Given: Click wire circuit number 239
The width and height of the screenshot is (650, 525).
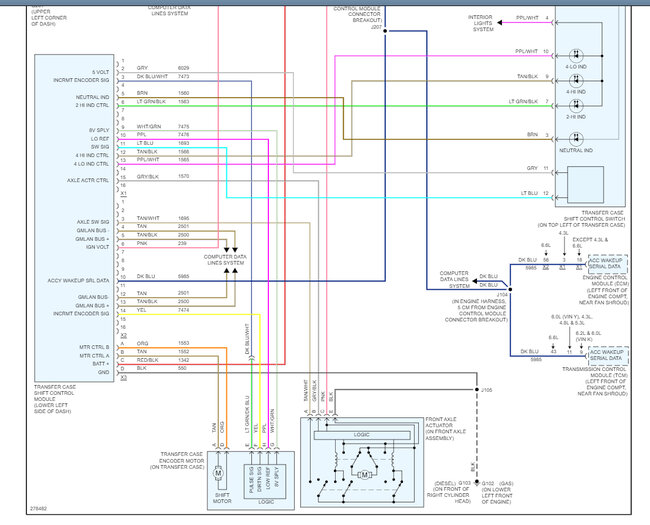Looking at the screenshot, I should [x=182, y=243].
